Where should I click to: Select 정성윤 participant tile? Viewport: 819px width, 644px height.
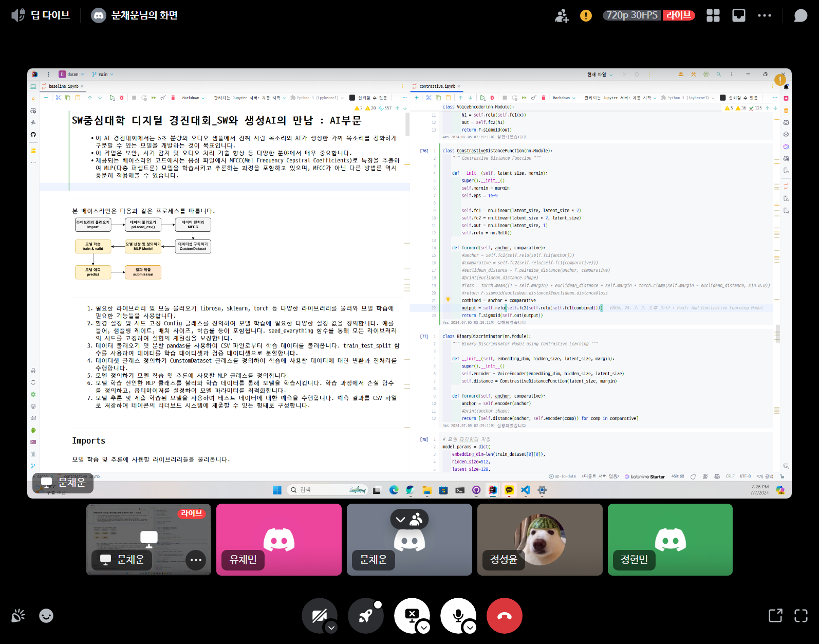(x=540, y=539)
